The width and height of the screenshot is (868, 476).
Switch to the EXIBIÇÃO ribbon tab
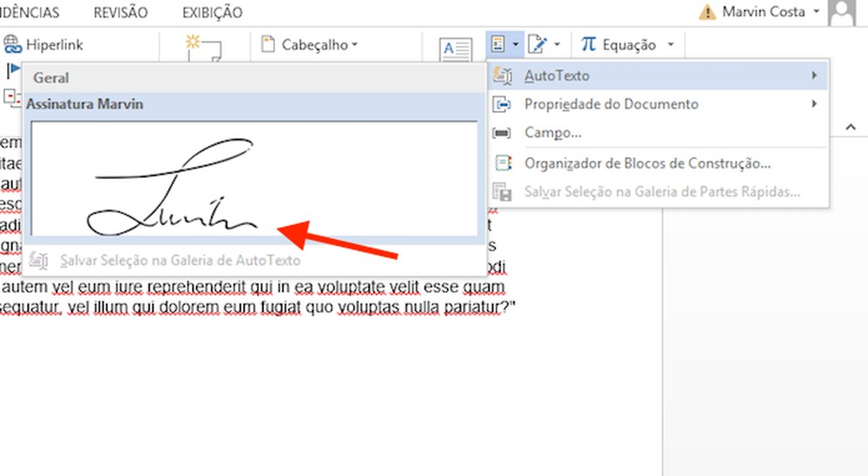213,12
